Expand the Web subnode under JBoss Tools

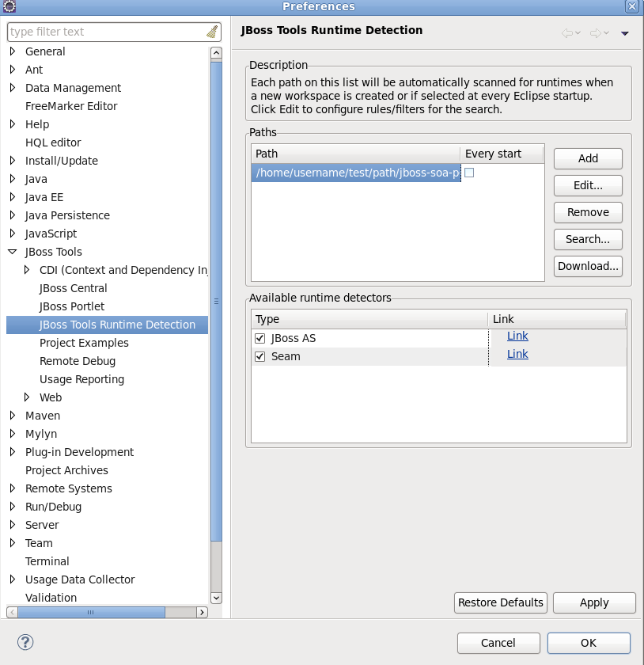27,397
